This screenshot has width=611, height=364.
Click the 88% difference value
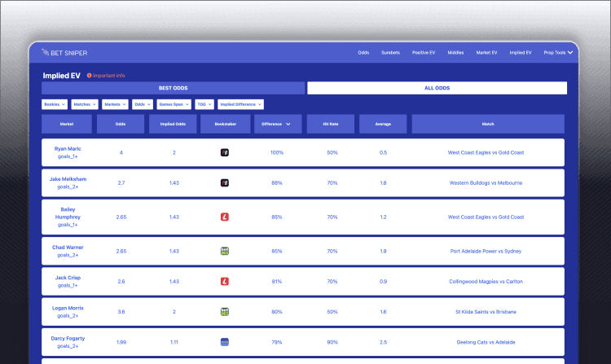coord(277,183)
